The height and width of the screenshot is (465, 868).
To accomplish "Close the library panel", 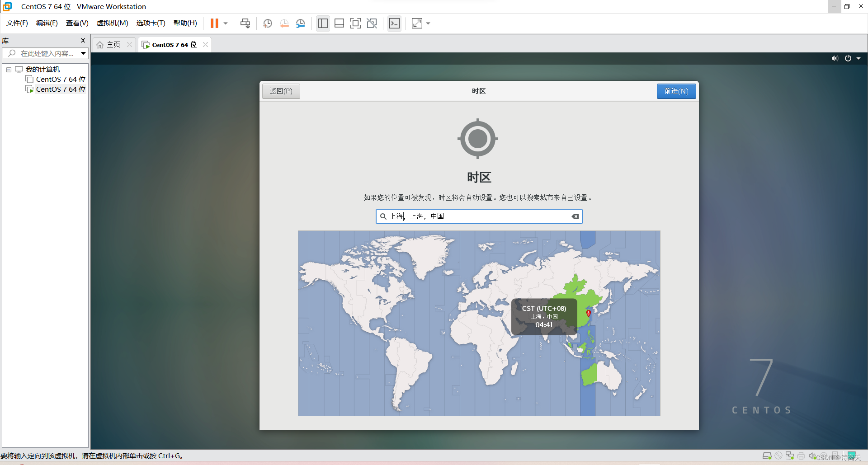I will click(x=83, y=41).
